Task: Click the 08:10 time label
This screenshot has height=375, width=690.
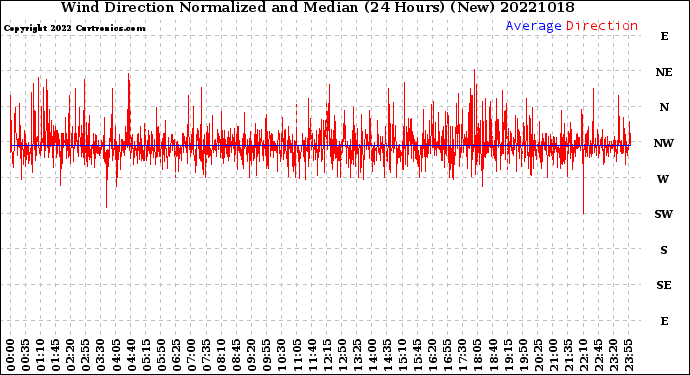Action: click(221, 355)
